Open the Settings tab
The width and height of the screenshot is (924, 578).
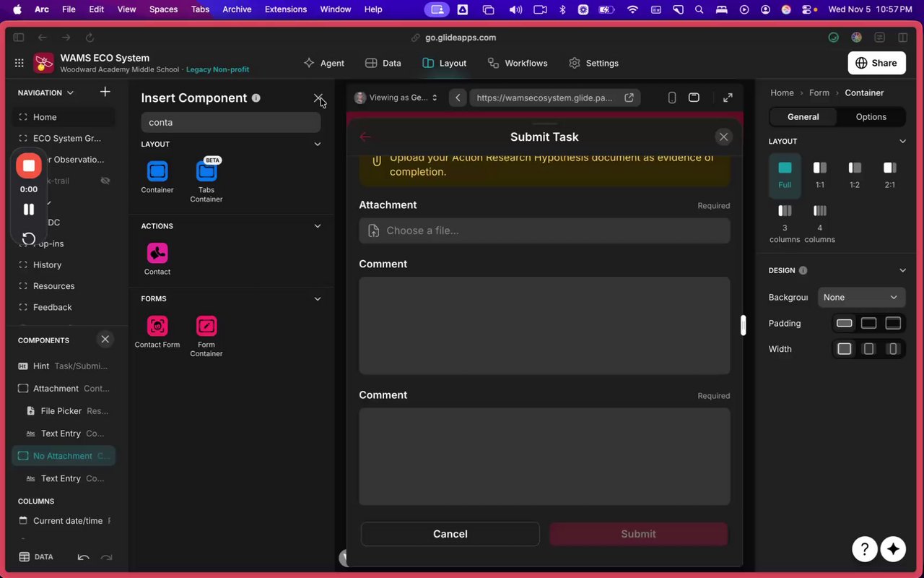[x=594, y=63]
